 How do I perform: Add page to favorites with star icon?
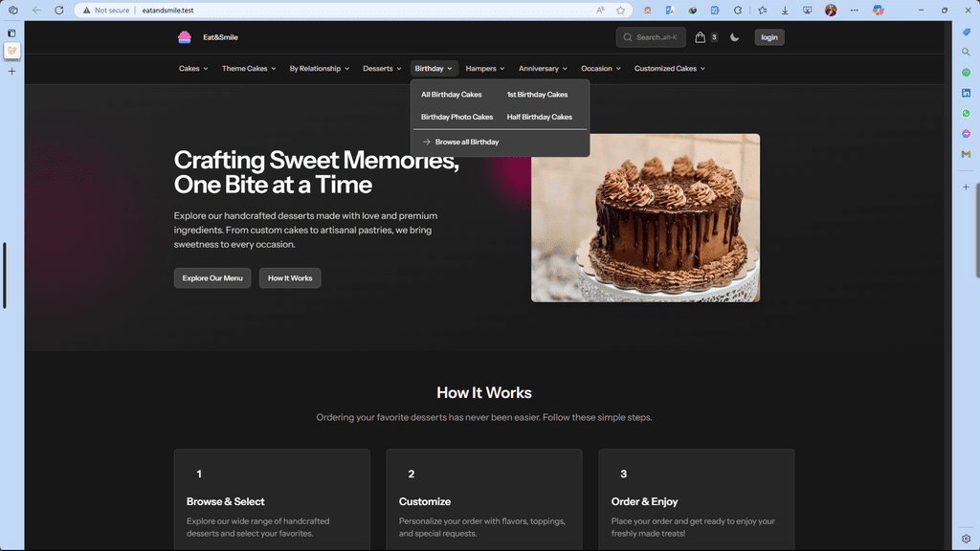pyautogui.click(x=620, y=10)
